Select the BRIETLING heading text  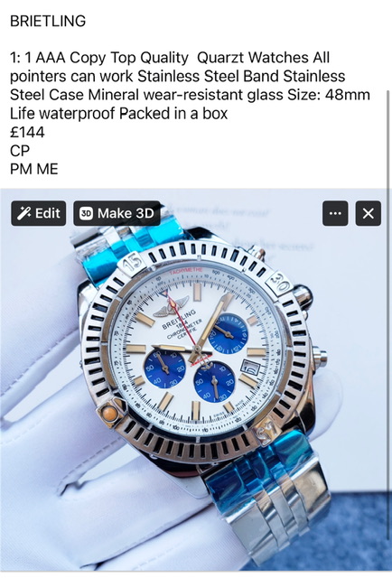[x=48, y=21]
